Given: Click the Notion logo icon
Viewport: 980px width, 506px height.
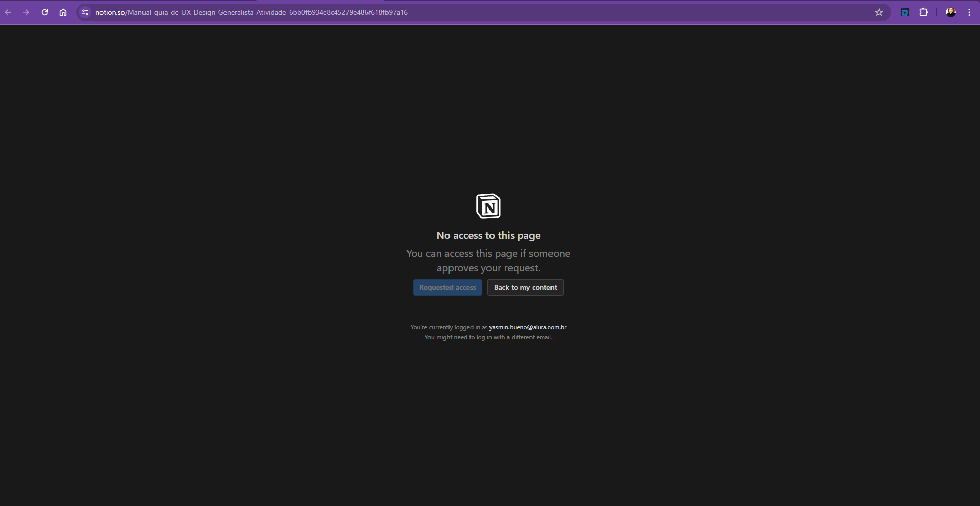Looking at the screenshot, I should point(488,206).
